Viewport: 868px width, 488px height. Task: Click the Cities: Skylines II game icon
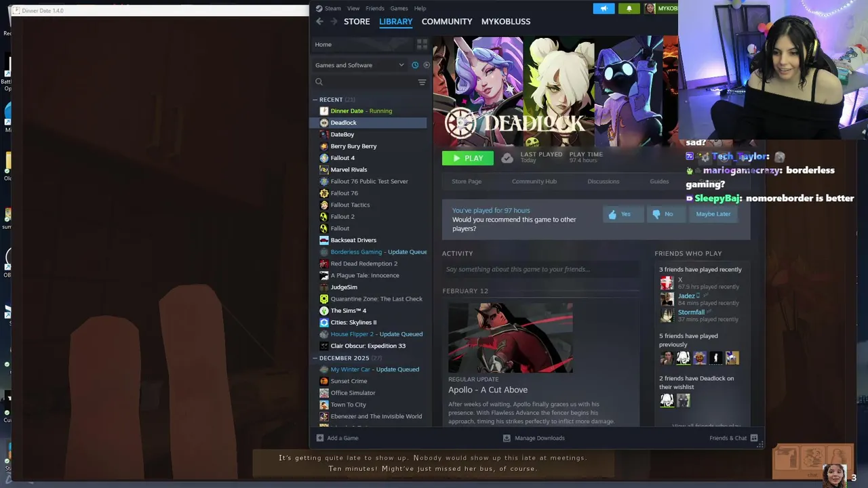coord(324,322)
